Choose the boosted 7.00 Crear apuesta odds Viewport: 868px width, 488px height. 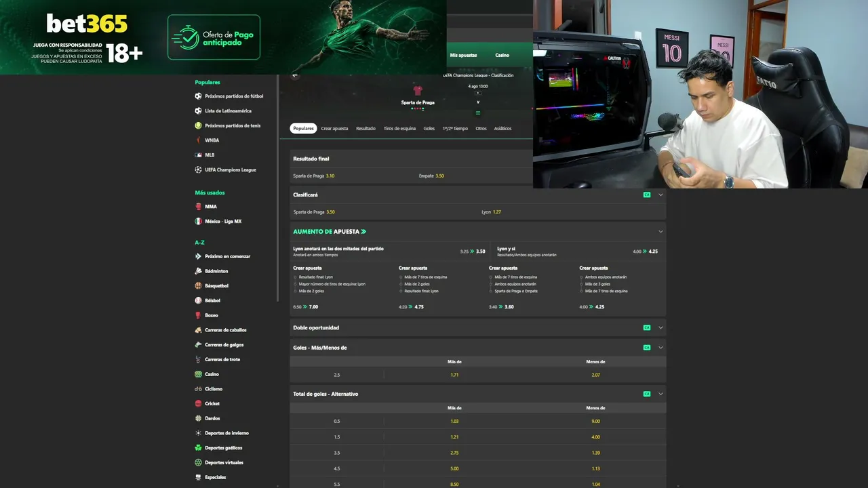[x=314, y=307]
